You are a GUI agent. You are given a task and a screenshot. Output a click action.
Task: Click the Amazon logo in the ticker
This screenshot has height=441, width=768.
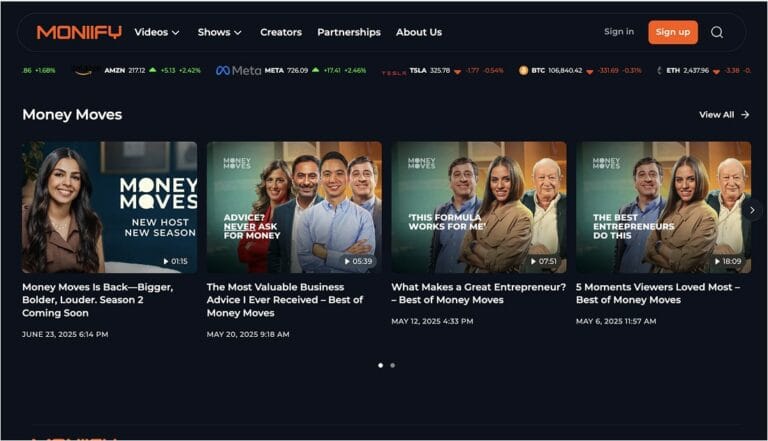(x=84, y=71)
